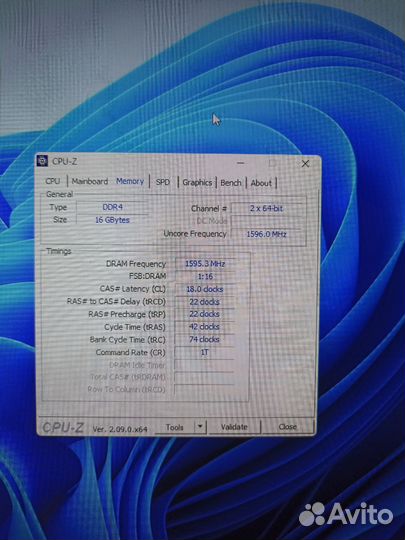Click the tRP 22 clocks value
This screenshot has height=540, width=405.
(205, 314)
